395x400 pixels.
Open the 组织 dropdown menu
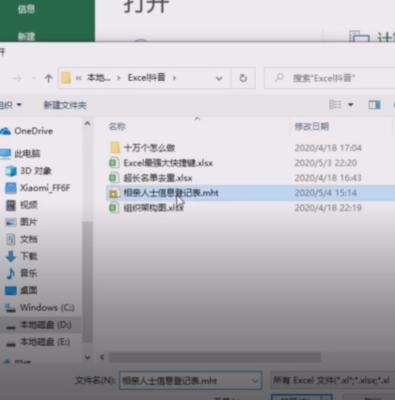pyautogui.click(x=11, y=105)
